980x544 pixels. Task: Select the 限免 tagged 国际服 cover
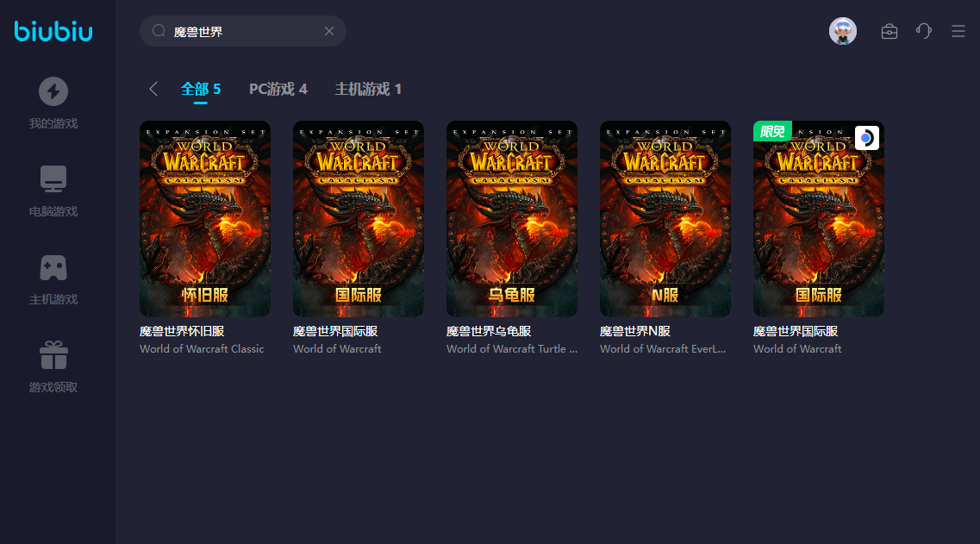pos(819,218)
